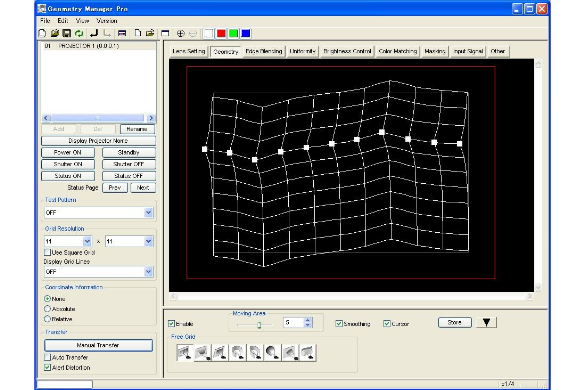Click the New file toolbar icon
Screen dimensions: 584x390
(42, 34)
